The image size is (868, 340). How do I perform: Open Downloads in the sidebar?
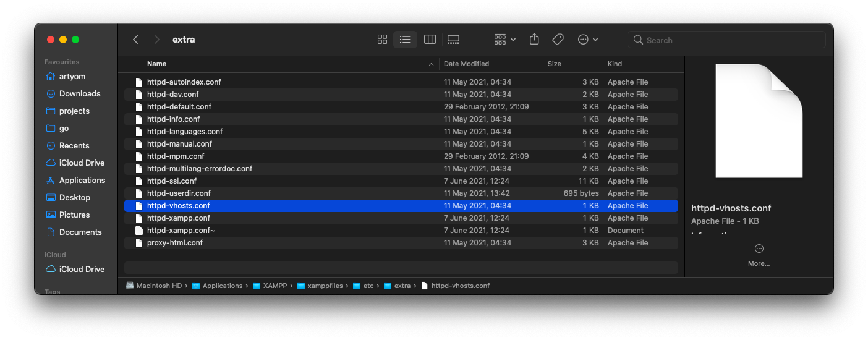[x=80, y=94]
